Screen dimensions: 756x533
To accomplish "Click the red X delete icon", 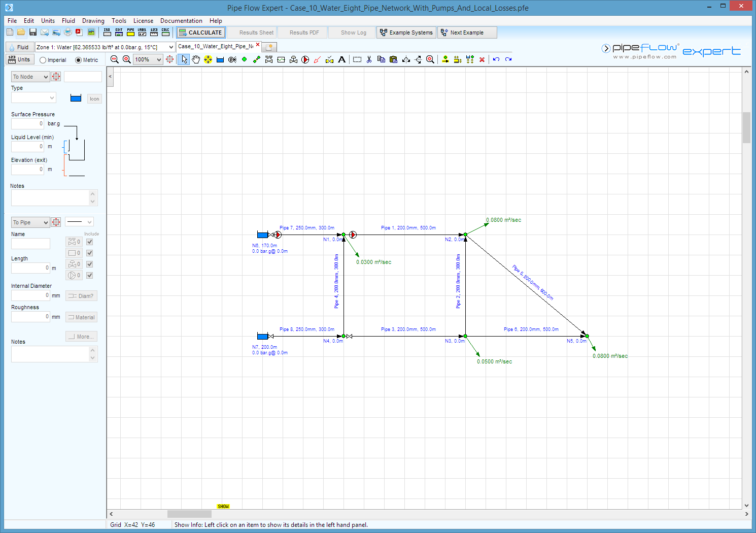I will click(x=482, y=59).
